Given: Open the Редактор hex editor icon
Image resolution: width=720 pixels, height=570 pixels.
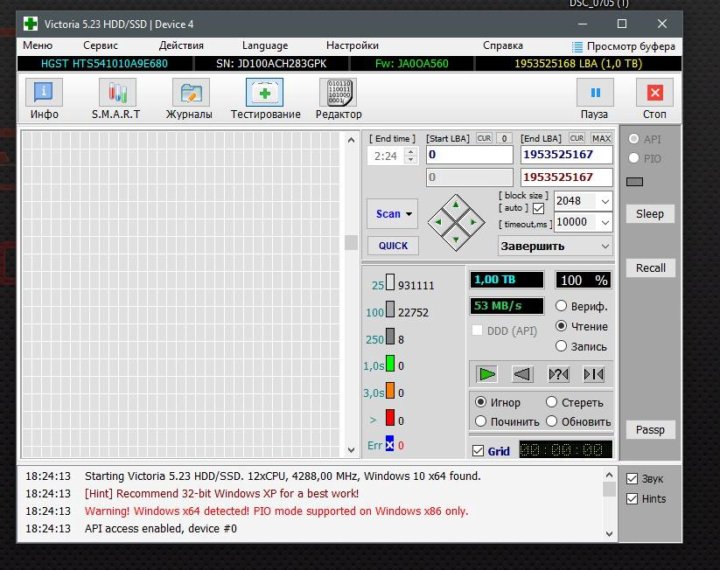Looking at the screenshot, I should point(338,95).
